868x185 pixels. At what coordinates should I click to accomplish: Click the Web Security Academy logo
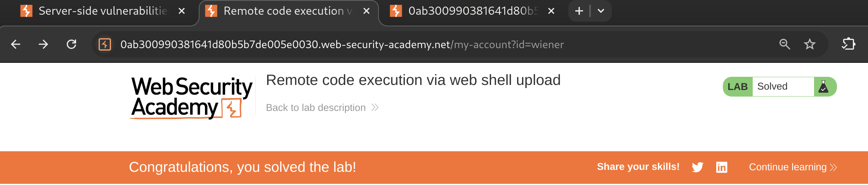[x=191, y=97]
